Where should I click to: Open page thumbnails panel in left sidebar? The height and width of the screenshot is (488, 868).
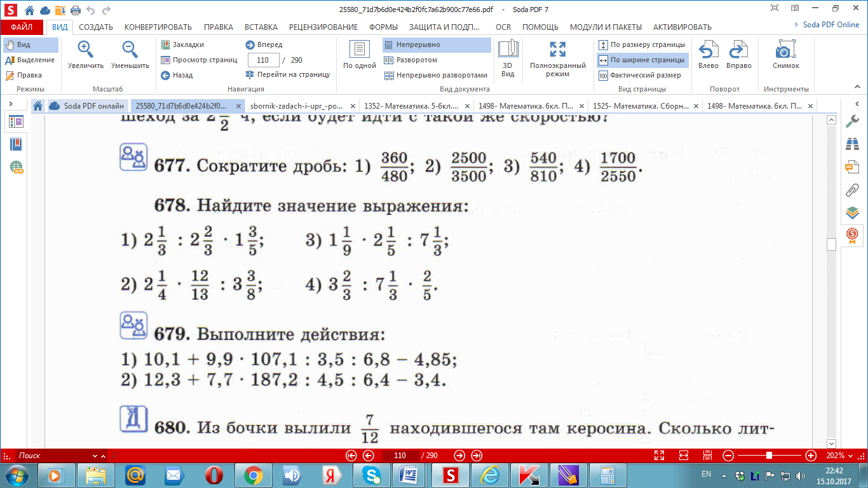tap(17, 121)
